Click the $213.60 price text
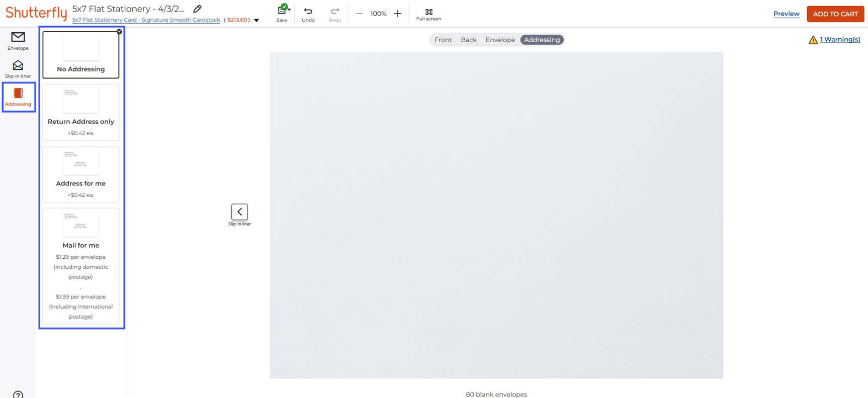This screenshot has width=868, height=398. click(237, 20)
